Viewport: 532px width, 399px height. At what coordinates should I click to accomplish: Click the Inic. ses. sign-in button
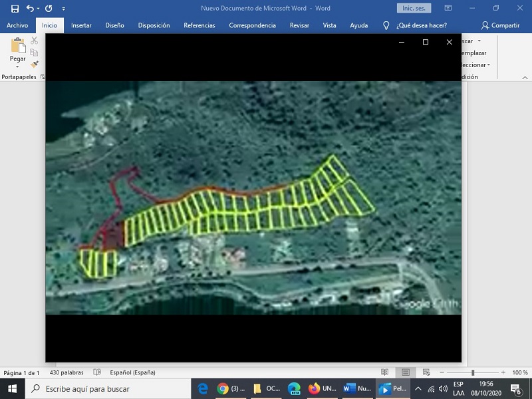click(414, 9)
